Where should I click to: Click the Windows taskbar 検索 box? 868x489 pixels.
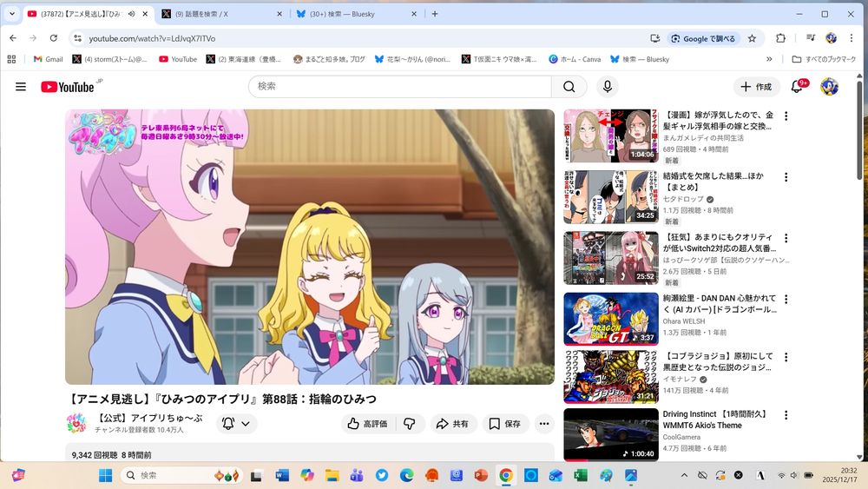click(x=181, y=475)
